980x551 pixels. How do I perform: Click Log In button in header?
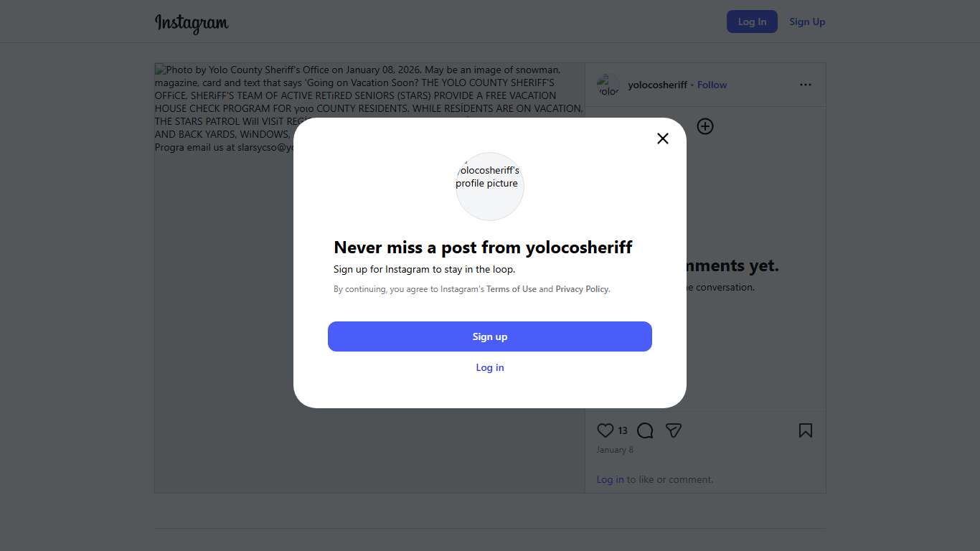[752, 22]
